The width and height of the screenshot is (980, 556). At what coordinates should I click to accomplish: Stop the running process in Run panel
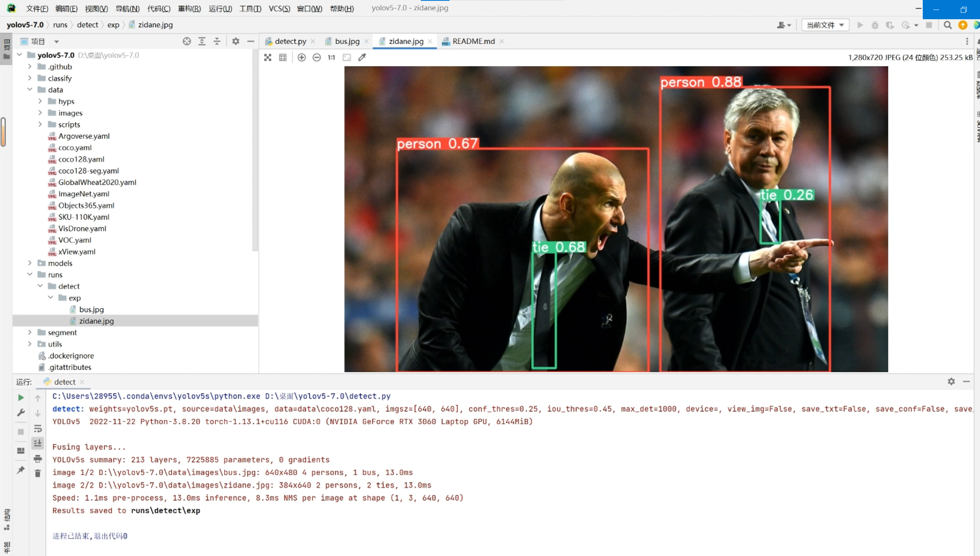pyautogui.click(x=21, y=432)
